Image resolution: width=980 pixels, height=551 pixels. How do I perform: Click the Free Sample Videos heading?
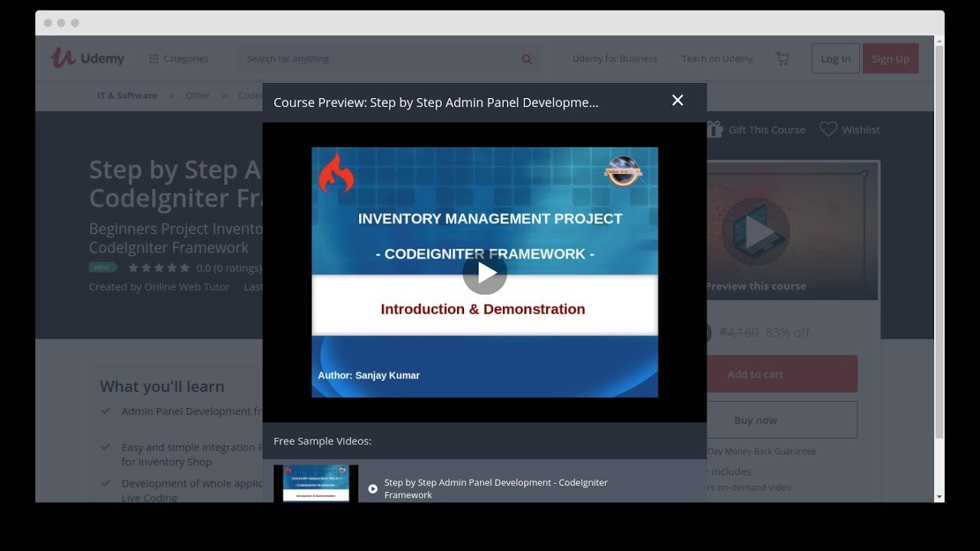(322, 441)
